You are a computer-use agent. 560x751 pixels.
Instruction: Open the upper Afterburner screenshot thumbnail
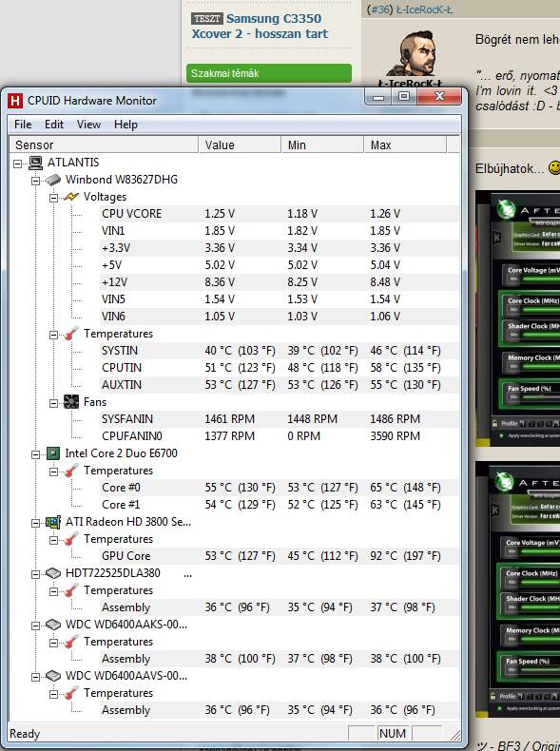pos(517,318)
